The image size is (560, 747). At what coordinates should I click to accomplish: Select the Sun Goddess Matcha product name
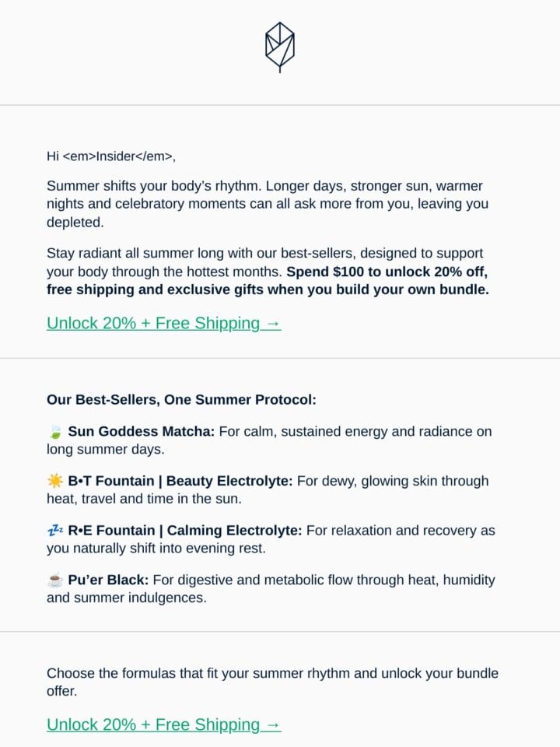click(x=142, y=431)
